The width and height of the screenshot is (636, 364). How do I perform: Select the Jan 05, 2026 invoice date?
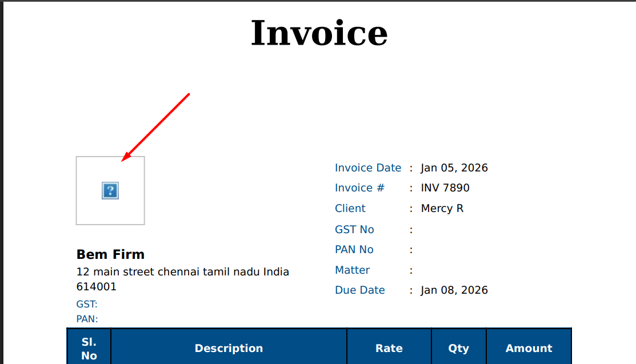pos(454,168)
